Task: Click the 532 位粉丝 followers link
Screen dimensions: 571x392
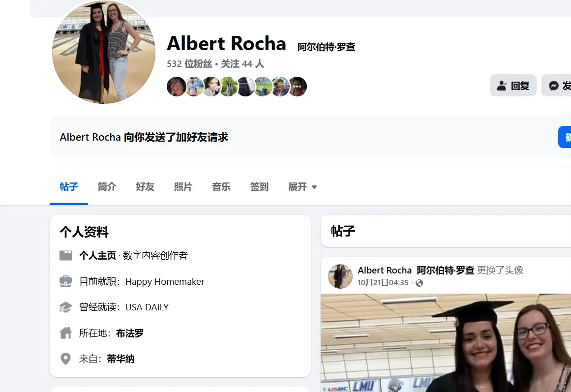Action: 189,64
